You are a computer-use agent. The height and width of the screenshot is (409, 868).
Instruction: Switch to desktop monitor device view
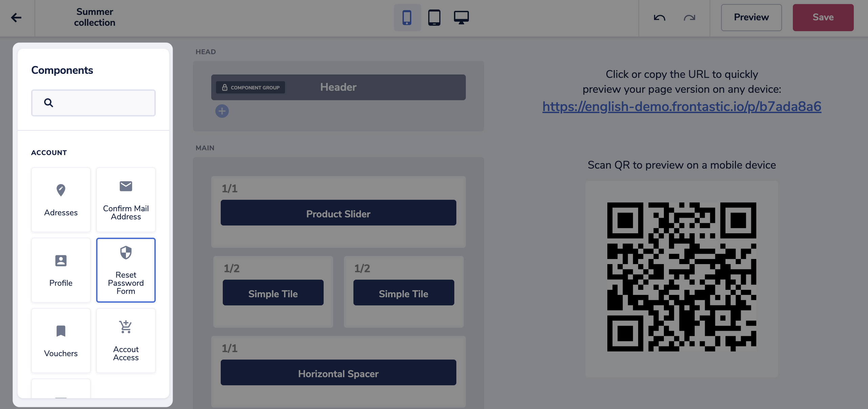461,18
